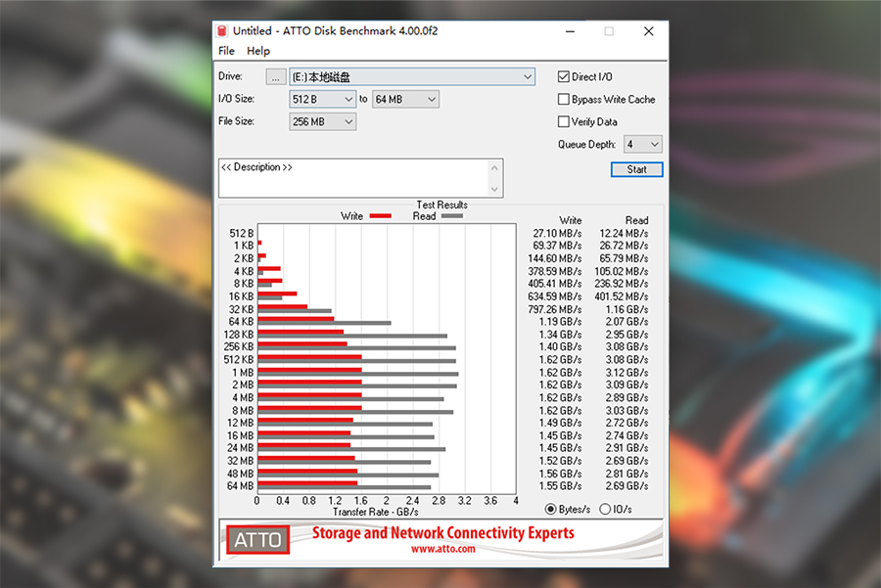Select the Bytes/s radio button

pos(550,510)
